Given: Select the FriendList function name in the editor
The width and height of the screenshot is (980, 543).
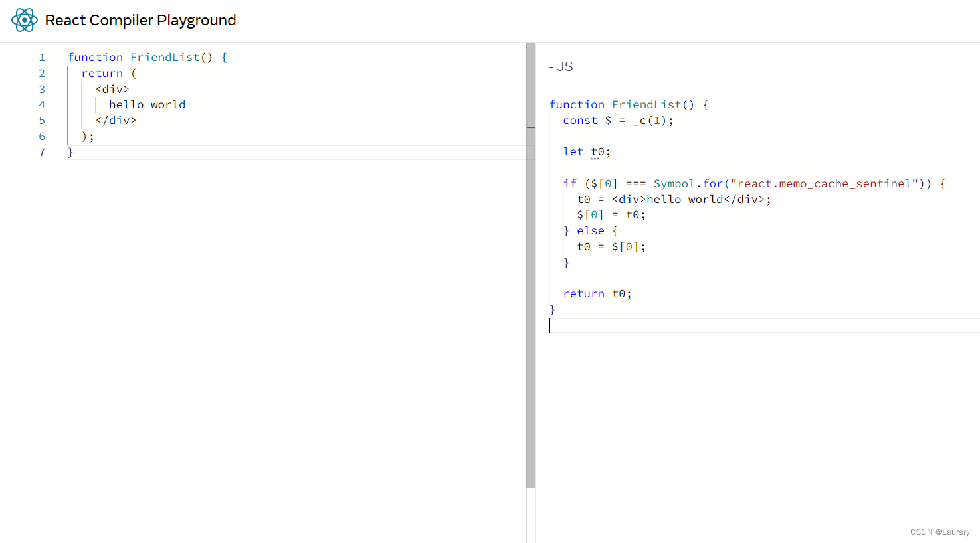Looking at the screenshot, I should pyautogui.click(x=164, y=57).
